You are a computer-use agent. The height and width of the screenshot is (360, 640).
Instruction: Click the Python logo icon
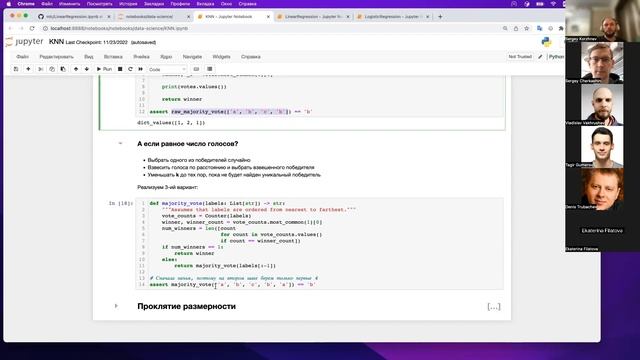(546, 42)
